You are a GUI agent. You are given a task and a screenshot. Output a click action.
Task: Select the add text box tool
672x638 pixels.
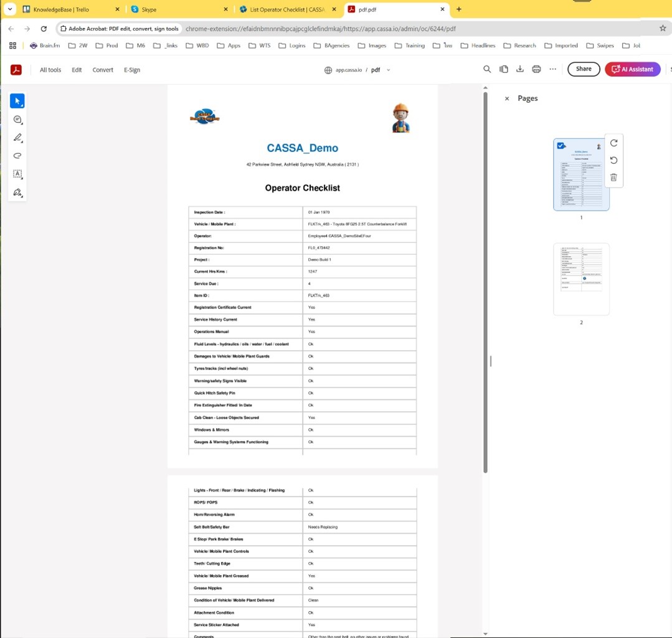pos(17,174)
